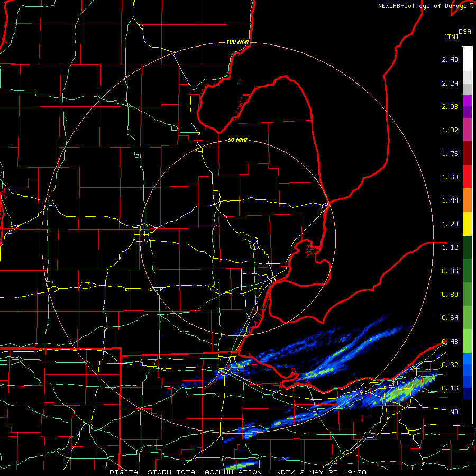Click the 0.80 legend value
Viewport: 476px width, 476px height.
click(450, 295)
